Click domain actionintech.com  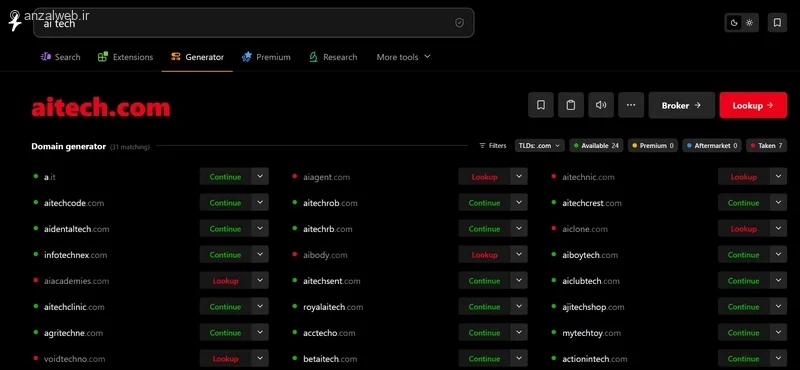coord(595,359)
